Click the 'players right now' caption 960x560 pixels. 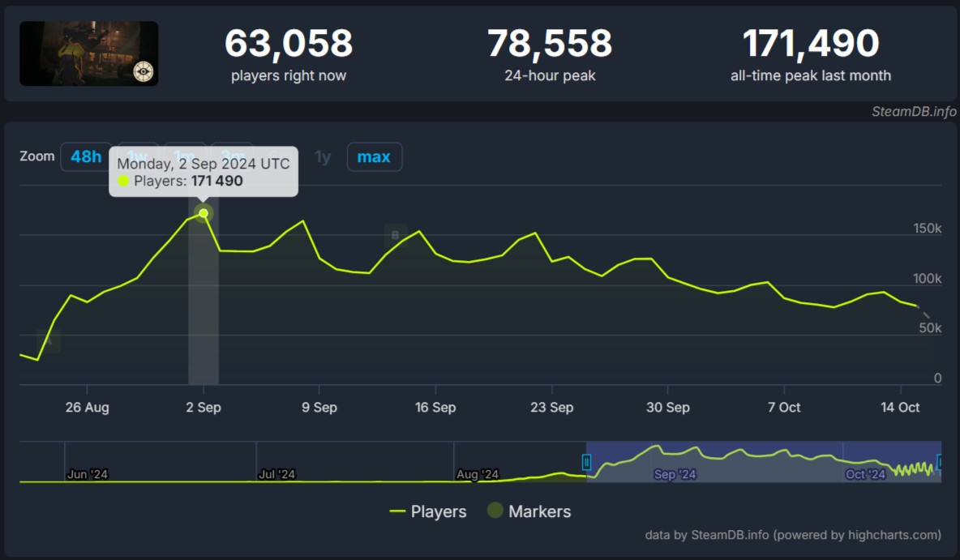[289, 75]
